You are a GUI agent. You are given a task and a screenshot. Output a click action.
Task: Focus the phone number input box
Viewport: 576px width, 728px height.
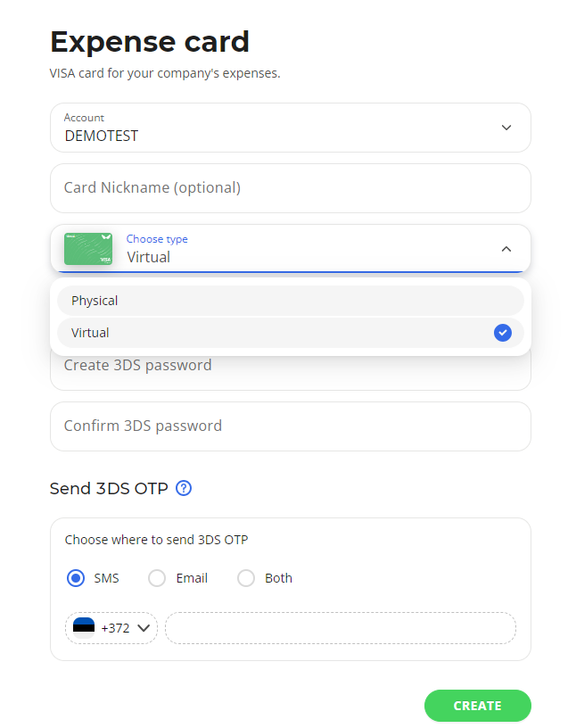(x=340, y=628)
